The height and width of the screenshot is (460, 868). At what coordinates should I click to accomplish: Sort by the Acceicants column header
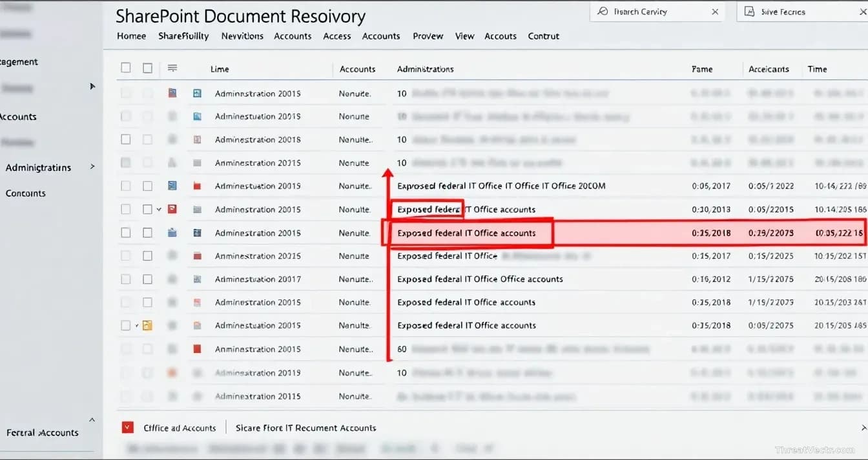769,69
